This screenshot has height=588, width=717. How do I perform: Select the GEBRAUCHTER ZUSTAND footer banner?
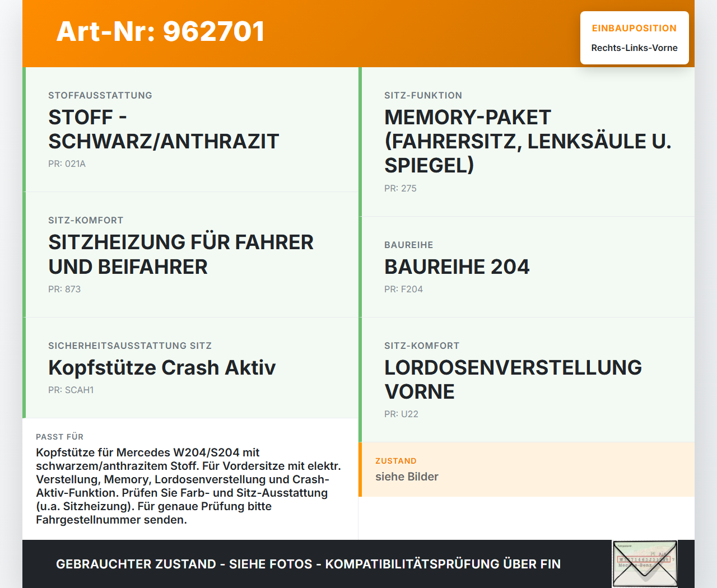[308, 564]
